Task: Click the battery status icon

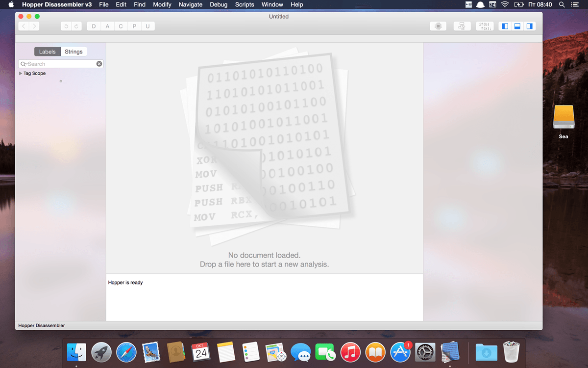Action: tap(519, 4)
